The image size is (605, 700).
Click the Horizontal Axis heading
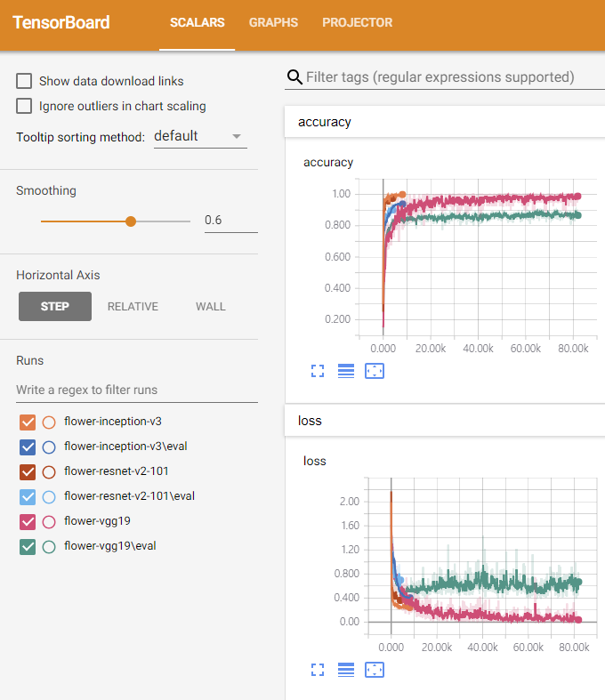pyautogui.click(x=58, y=275)
